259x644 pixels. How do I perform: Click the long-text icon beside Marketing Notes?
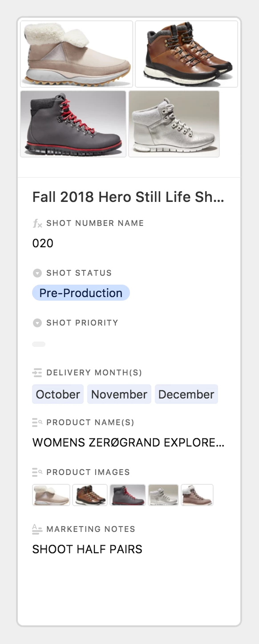click(37, 529)
